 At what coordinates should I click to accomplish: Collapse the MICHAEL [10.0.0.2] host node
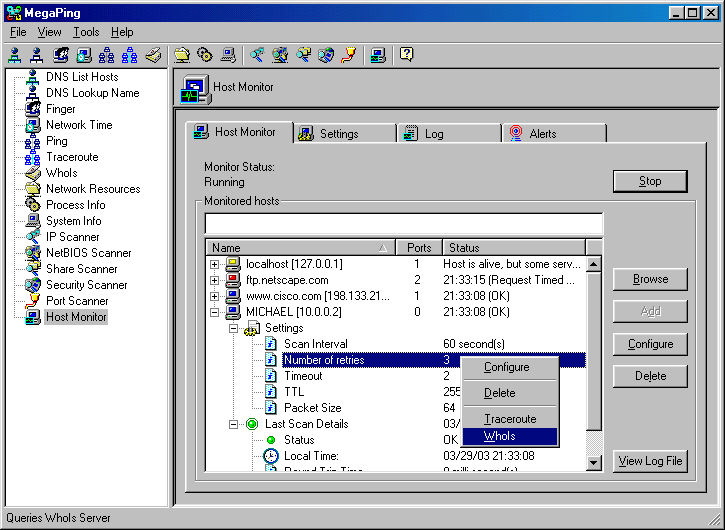click(214, 313)
